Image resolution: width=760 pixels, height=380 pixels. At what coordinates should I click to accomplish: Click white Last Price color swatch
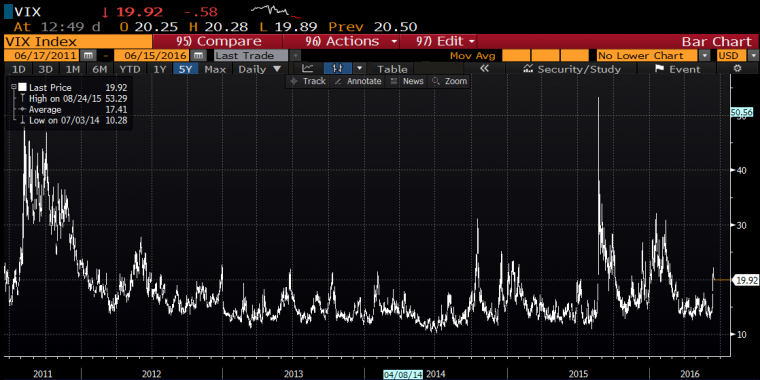pyautogui.click(x=22, y=88)
